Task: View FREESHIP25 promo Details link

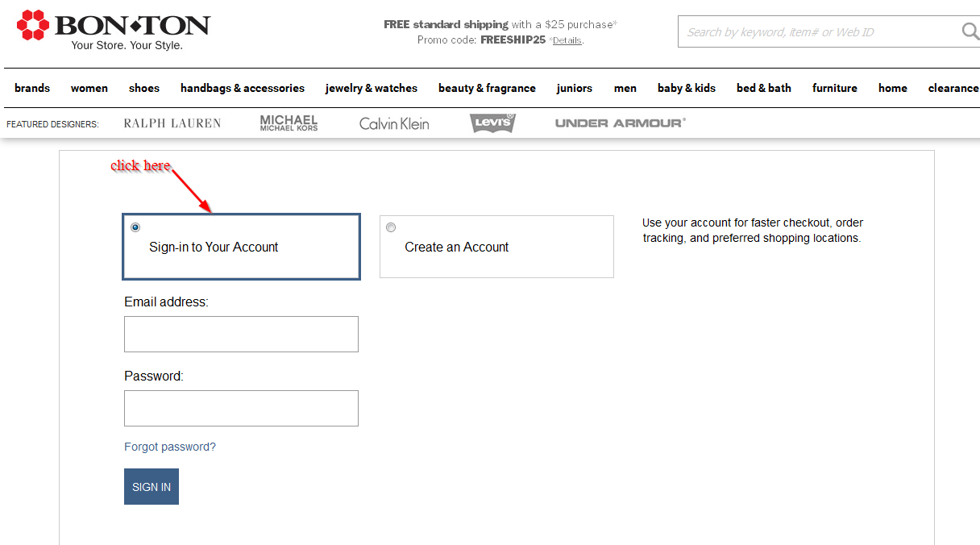Action: pyautogui.click(x=567, y=40)
